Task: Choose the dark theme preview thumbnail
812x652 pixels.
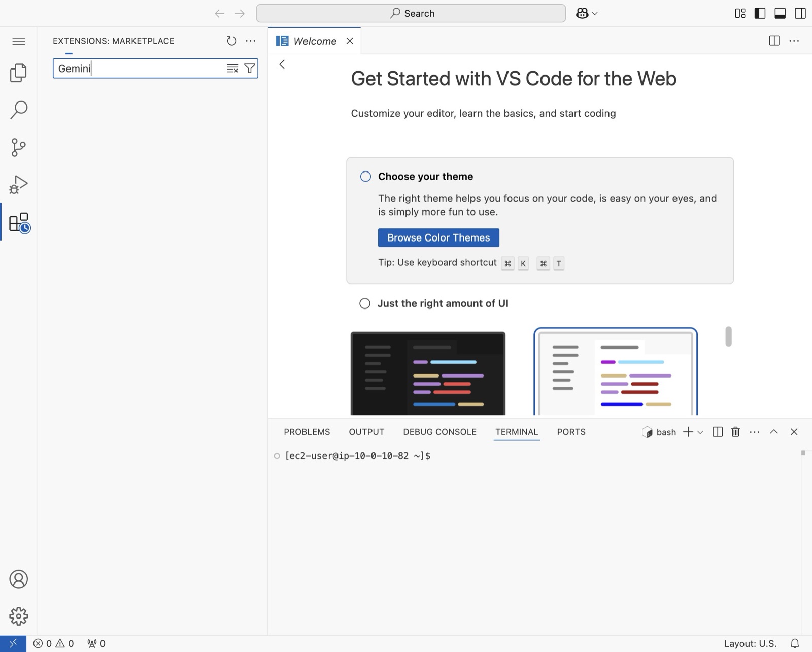Action: tap(428, 373)
